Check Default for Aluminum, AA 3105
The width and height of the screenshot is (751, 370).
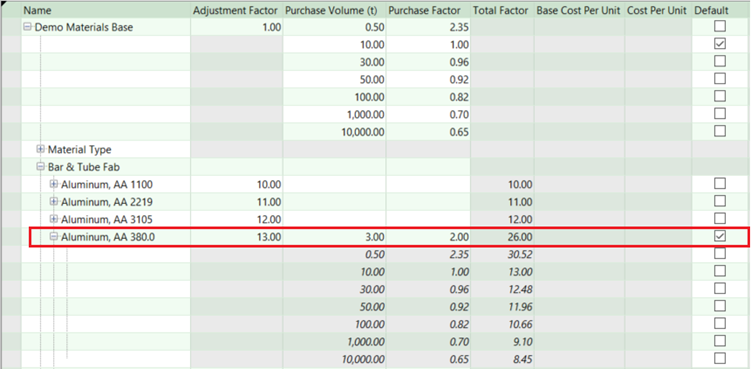tap(720, 218)
